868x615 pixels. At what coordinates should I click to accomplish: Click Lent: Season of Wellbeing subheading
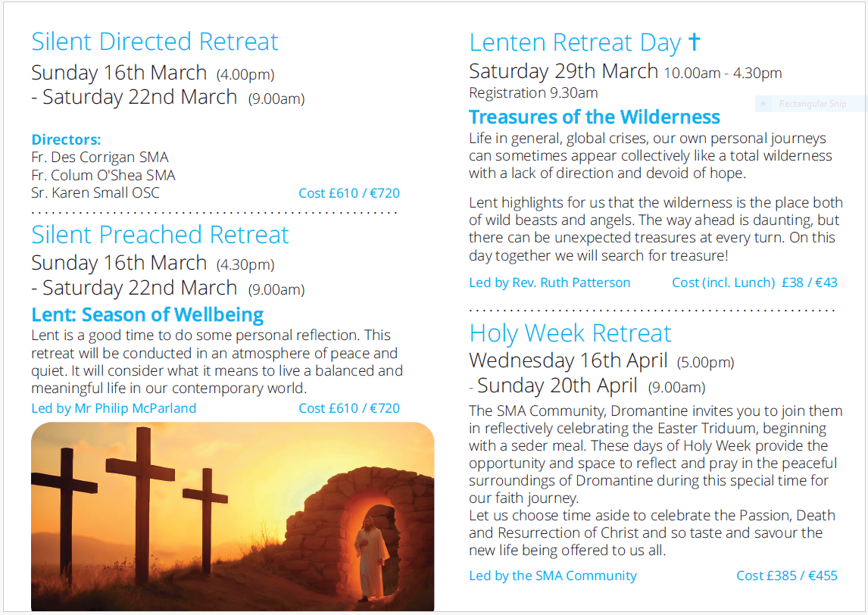(148, 314)
